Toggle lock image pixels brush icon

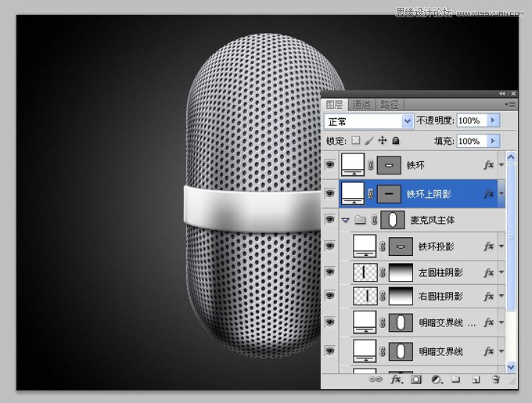369,140
